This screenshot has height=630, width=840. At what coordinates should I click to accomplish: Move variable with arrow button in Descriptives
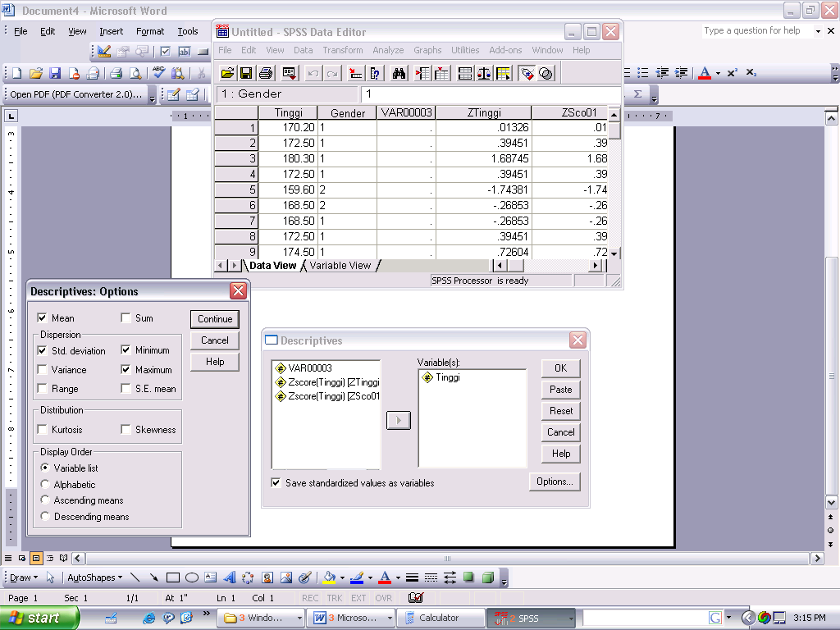tap(398, 421)
